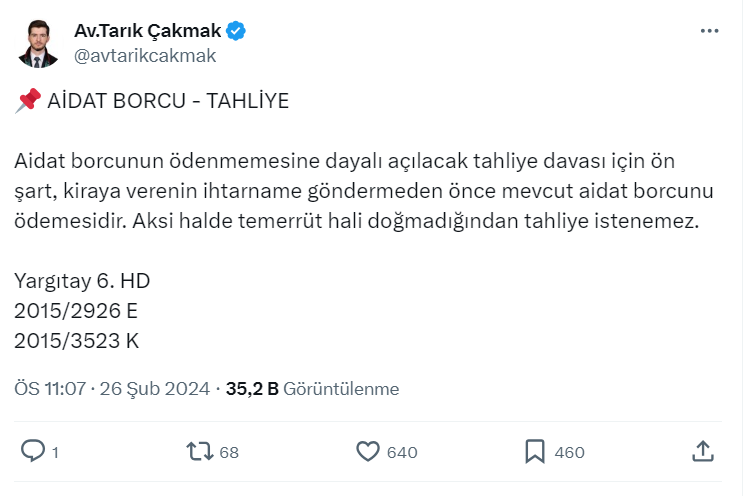Click the Yargıtay 6. HD citation line
The height and width of the screenshot is (496, 749).
(x=82, y=279)
